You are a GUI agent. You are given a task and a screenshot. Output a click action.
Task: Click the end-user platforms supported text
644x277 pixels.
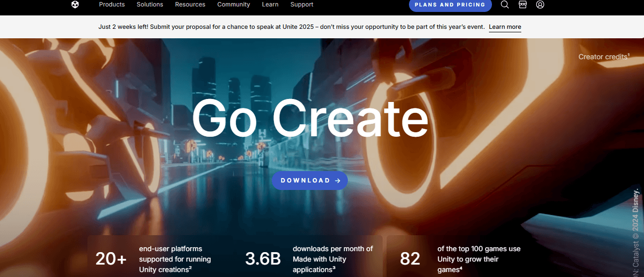[x=175, y=259]
